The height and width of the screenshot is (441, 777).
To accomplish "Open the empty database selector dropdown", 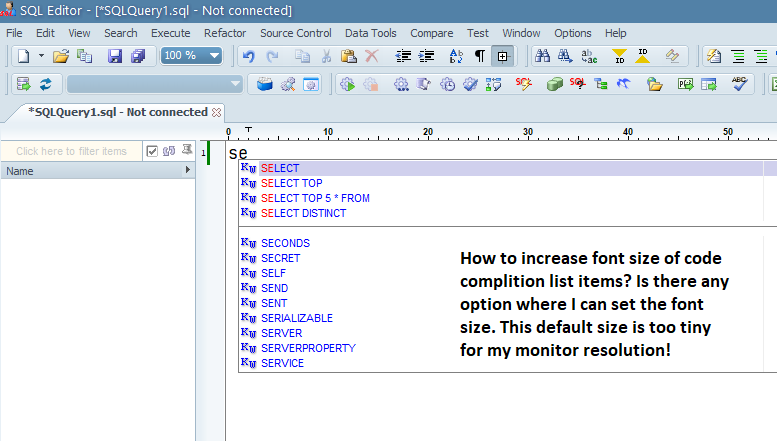I will 155,84.
